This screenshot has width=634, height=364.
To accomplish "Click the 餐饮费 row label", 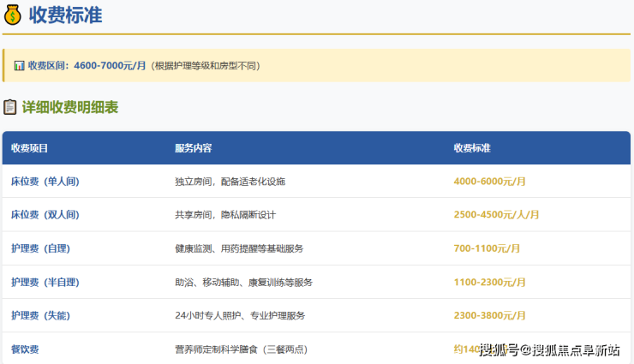I will pos(25,349).
